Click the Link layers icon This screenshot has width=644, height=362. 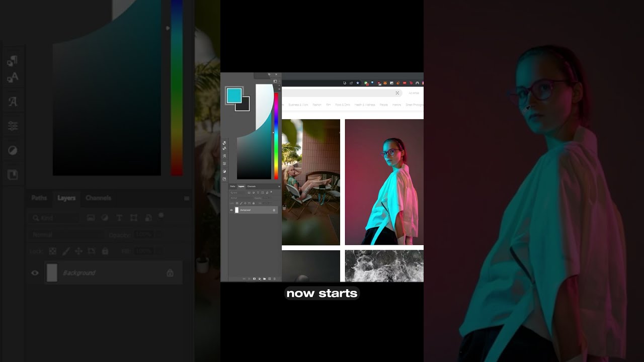[244, 279]
